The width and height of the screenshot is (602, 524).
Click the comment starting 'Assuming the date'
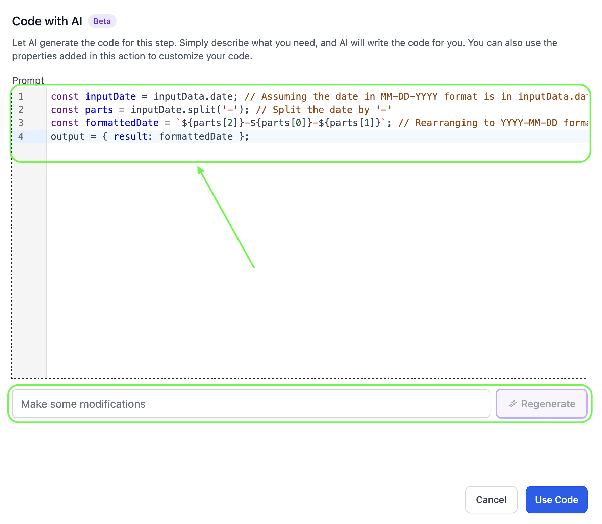pos(416,96)
